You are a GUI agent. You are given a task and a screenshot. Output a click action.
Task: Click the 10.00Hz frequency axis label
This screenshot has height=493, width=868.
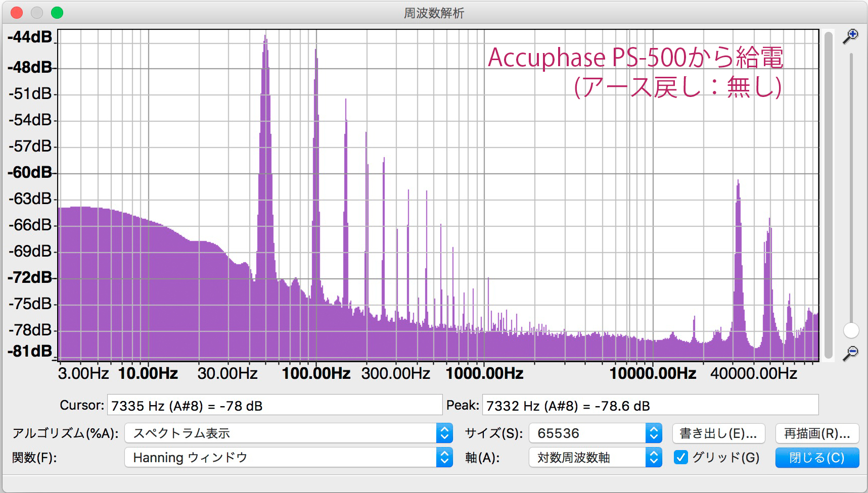click(x=148, y=373)
